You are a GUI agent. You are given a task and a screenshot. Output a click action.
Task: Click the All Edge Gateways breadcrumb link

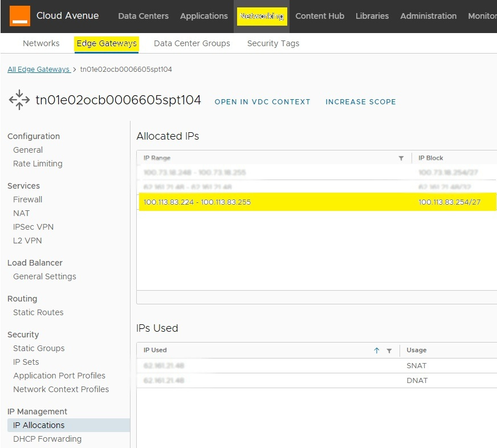(38, 70)
